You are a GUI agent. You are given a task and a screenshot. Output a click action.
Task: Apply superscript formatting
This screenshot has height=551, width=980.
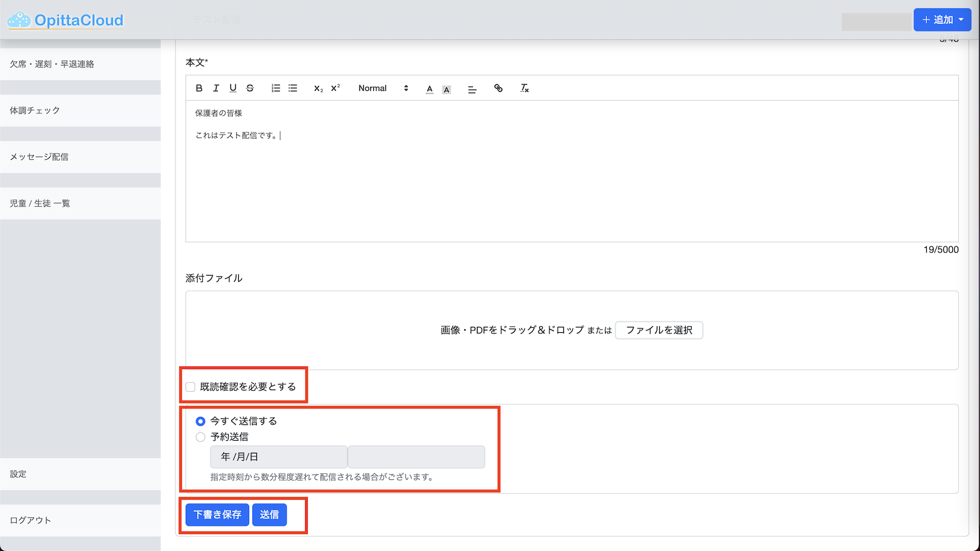[335, 88]
